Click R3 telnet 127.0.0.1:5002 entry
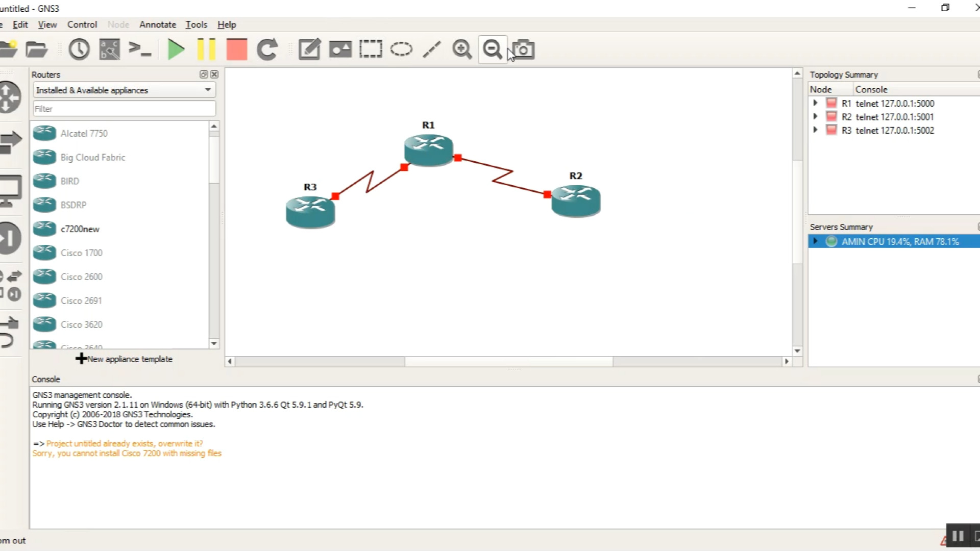This screenshot has width=980, height=551. point(888,130)
